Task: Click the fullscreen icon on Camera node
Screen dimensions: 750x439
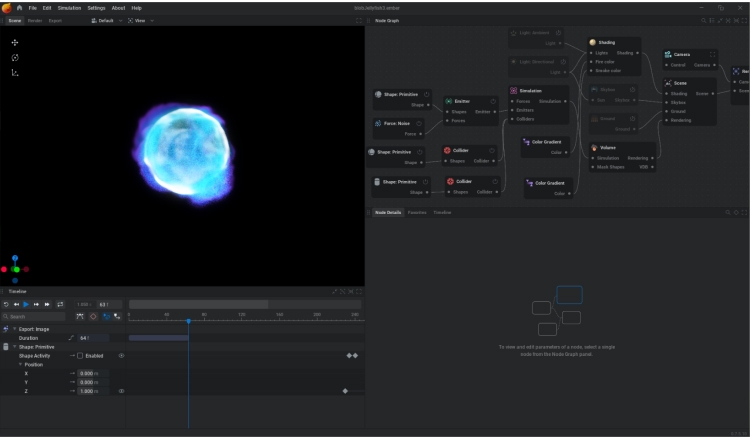Action: click(712, 55)
